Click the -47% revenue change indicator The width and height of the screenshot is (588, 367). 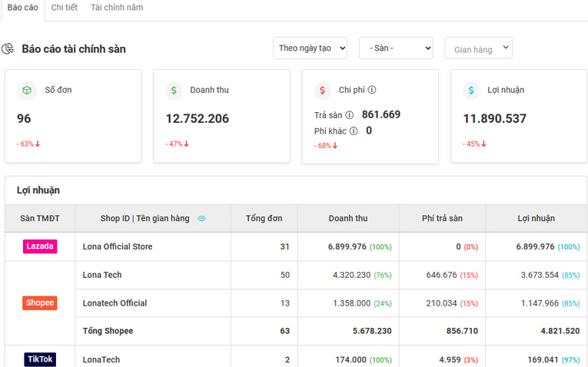tap(177, 144)
